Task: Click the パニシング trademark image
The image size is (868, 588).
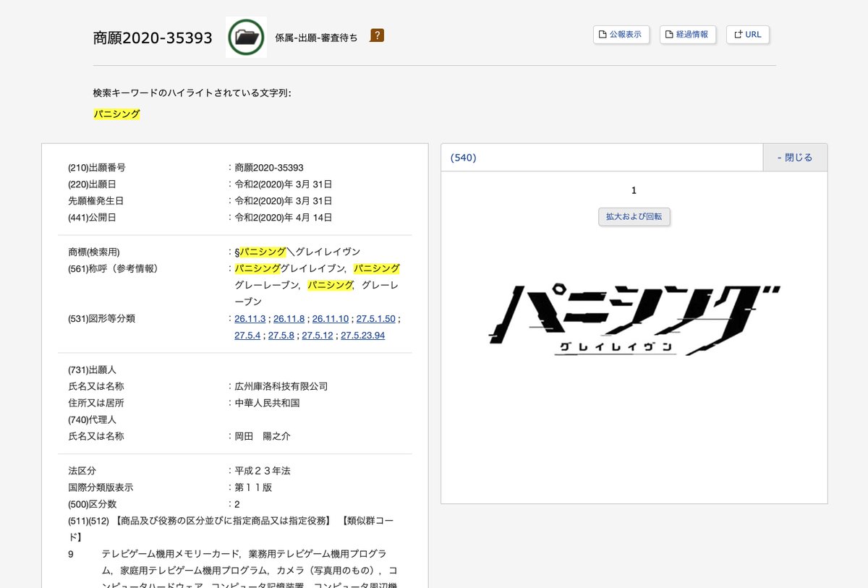Action: [x=634, y=318]
